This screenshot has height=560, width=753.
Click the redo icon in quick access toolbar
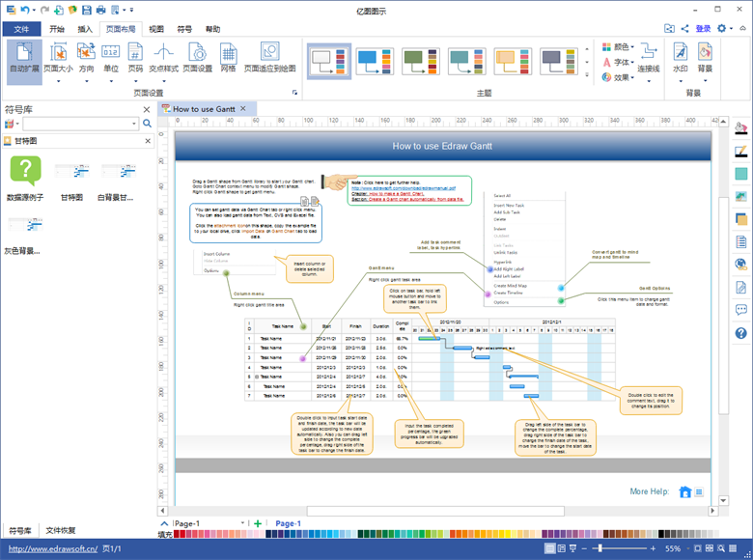(44, 10)
